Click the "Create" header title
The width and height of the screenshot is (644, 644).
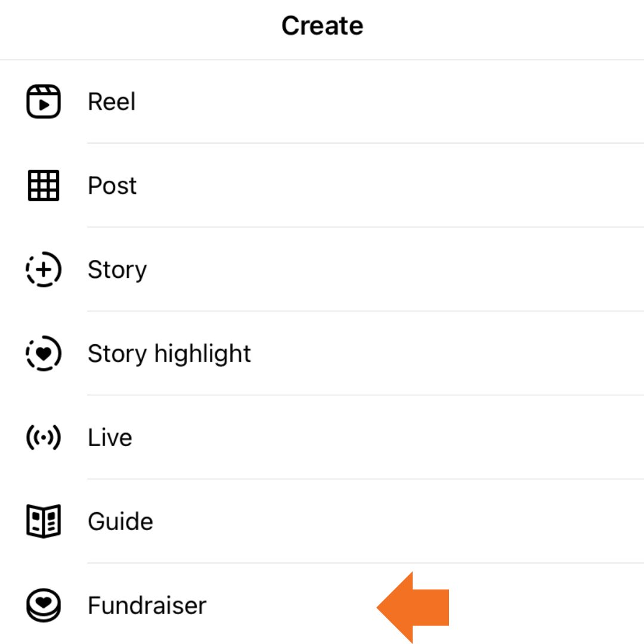click(x=322, y=26)
